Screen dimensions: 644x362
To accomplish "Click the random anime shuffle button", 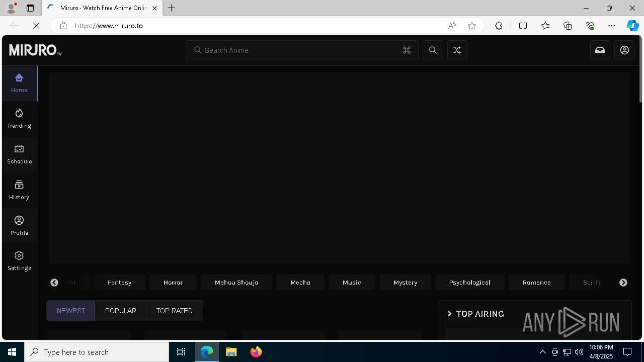I will pyautogui.click(x=457, y=50).
